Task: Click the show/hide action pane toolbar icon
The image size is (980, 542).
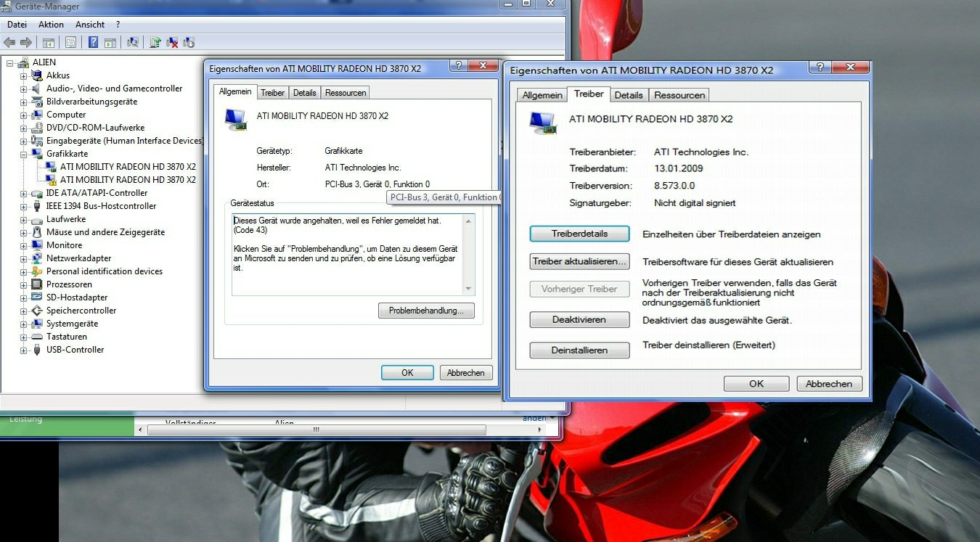Action: [110, 42]
